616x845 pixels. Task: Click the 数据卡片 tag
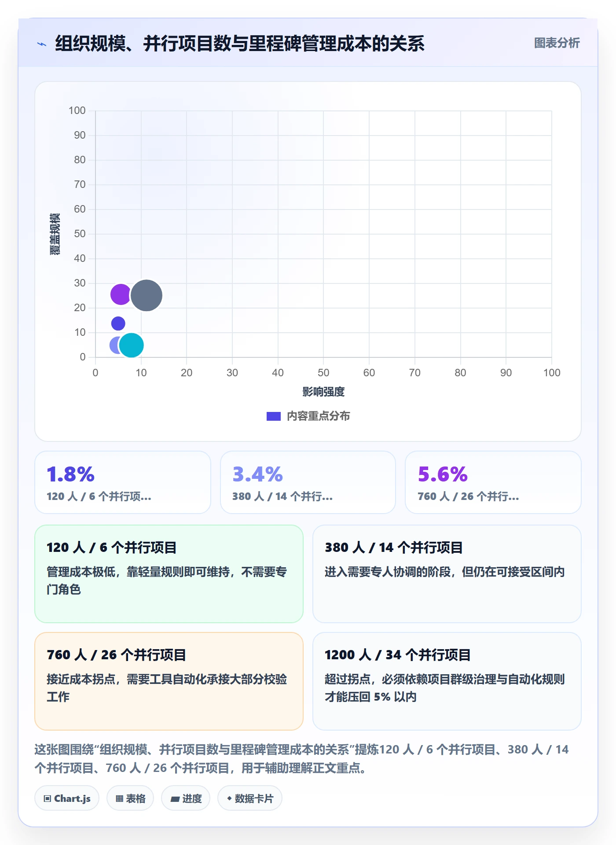(250, 798)
